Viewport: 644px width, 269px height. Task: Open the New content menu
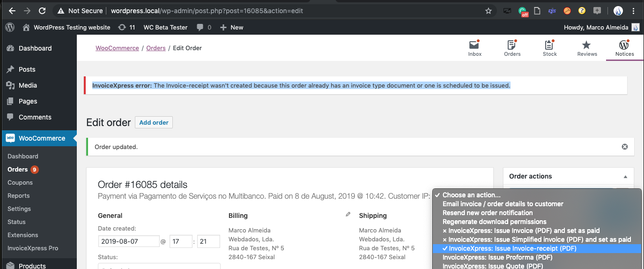(x=231, y=27)
